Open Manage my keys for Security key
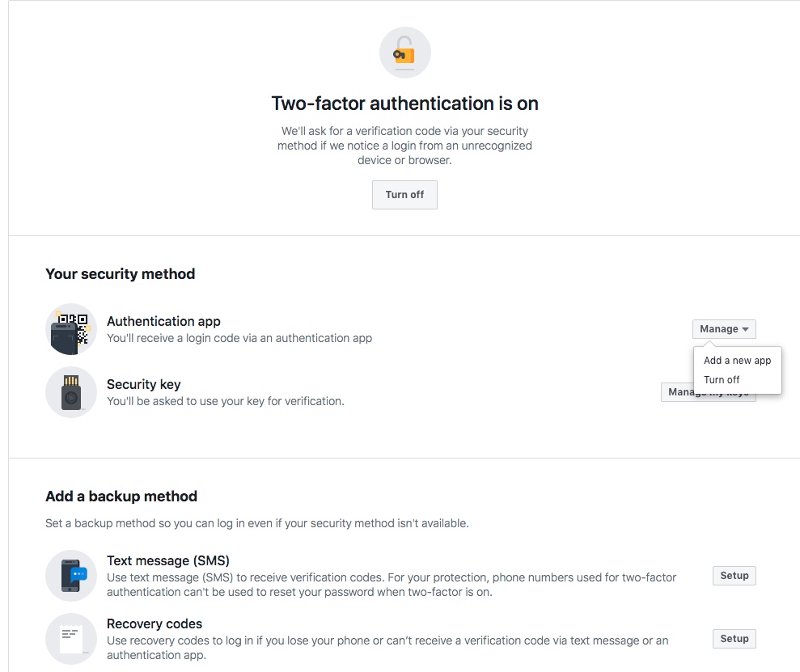 (676, 392)
